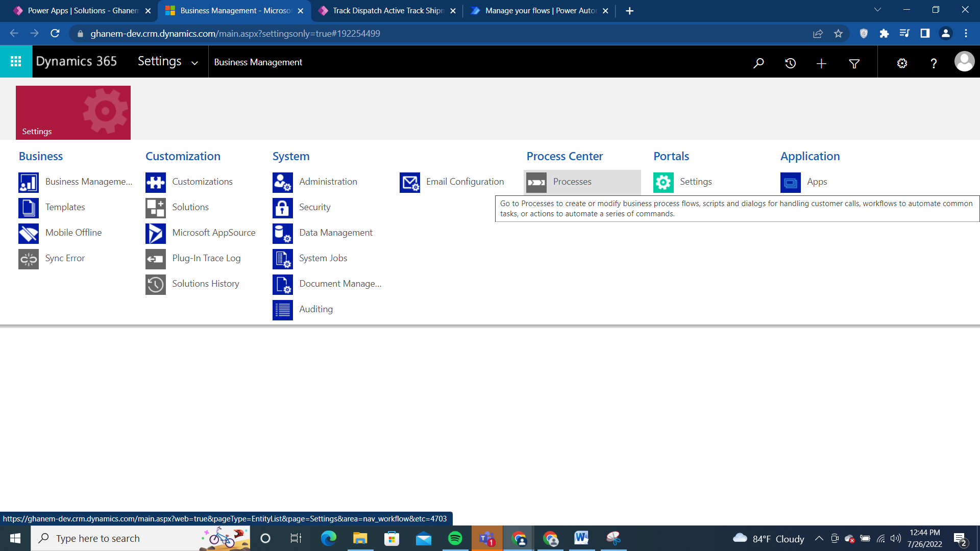Open Solutions History icon
Screen dimensions: 980x551
[x=155, y=284]
